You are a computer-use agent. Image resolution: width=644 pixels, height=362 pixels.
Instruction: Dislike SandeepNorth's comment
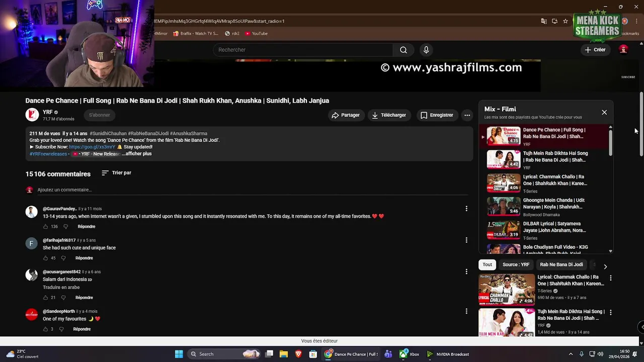coord(61,329)
